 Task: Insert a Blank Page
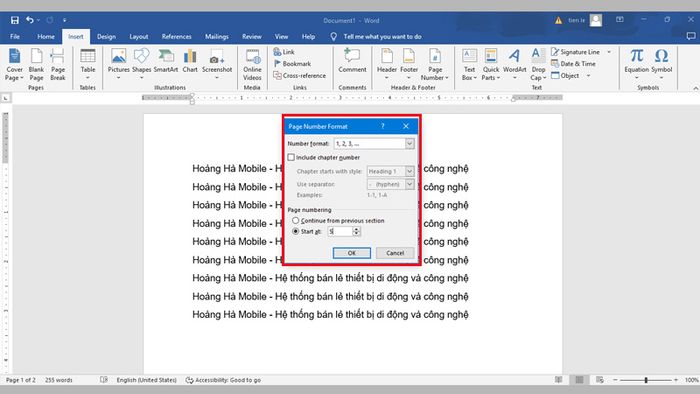pyautogui.click(x=36, y=65)
